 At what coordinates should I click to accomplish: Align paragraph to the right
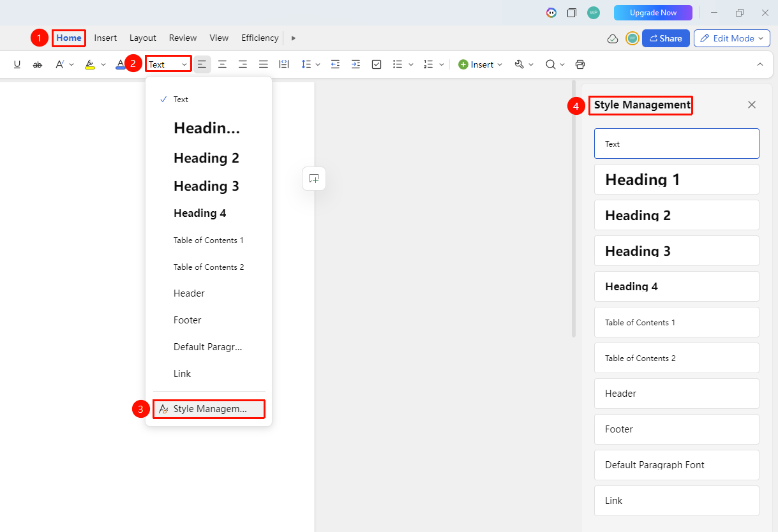243,64
